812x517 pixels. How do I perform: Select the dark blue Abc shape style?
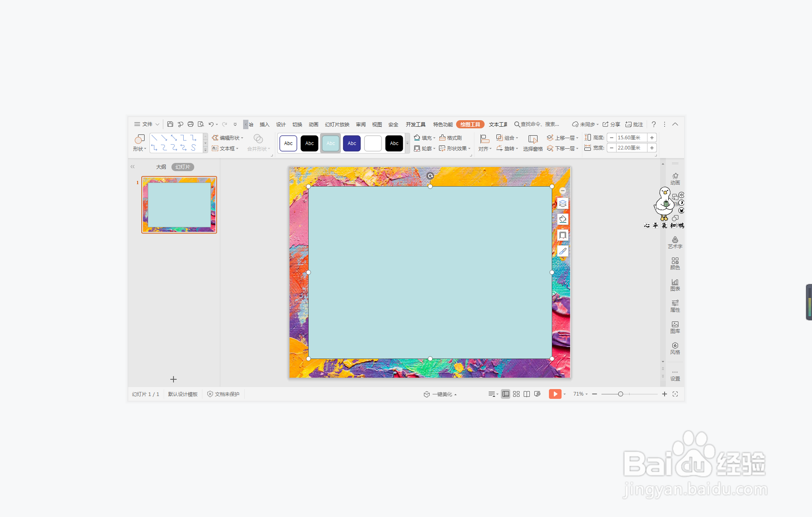(351, 143)
